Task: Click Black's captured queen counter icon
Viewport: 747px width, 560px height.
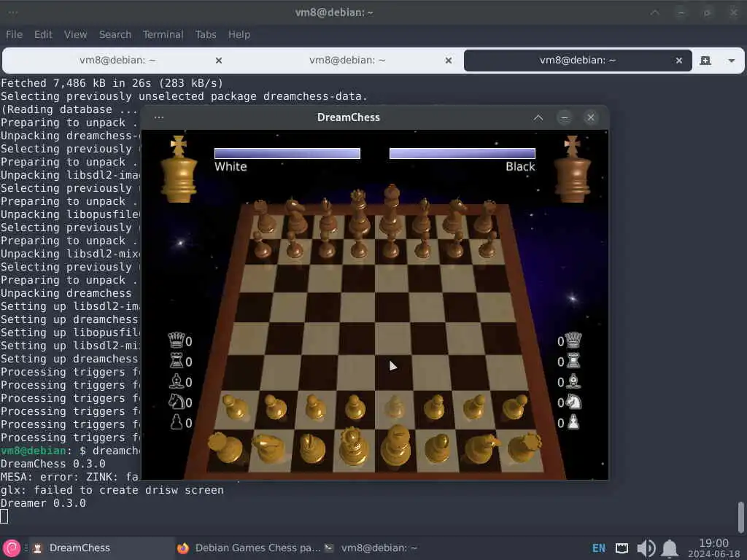Action: pyautogui.click(x=573, y=340)
